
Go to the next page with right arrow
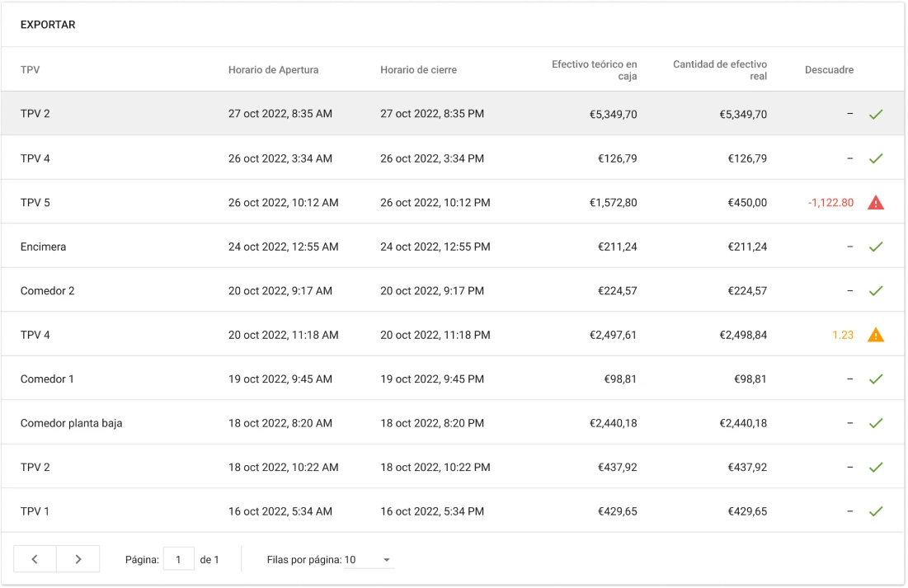point(78,559)
